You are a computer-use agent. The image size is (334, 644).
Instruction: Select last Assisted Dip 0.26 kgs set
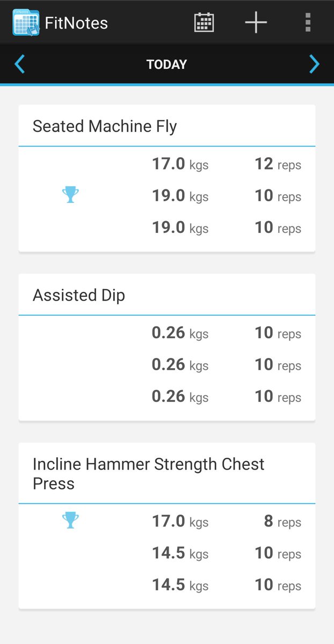[167, 397]
